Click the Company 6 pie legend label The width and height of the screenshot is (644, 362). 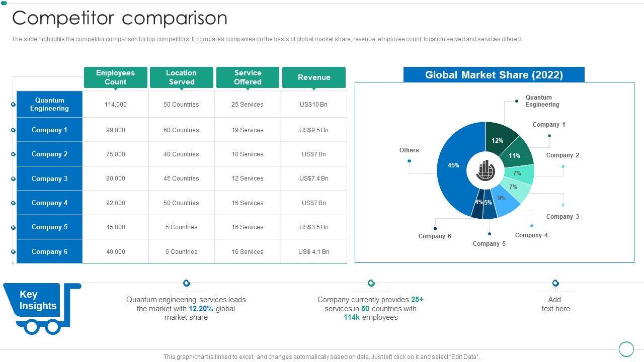point(435,236)
